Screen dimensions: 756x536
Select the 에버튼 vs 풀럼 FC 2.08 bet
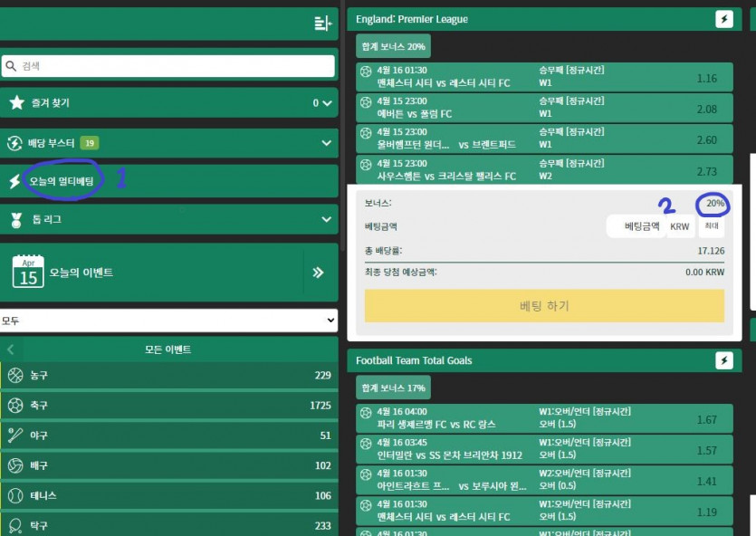[x=544, y=108]
